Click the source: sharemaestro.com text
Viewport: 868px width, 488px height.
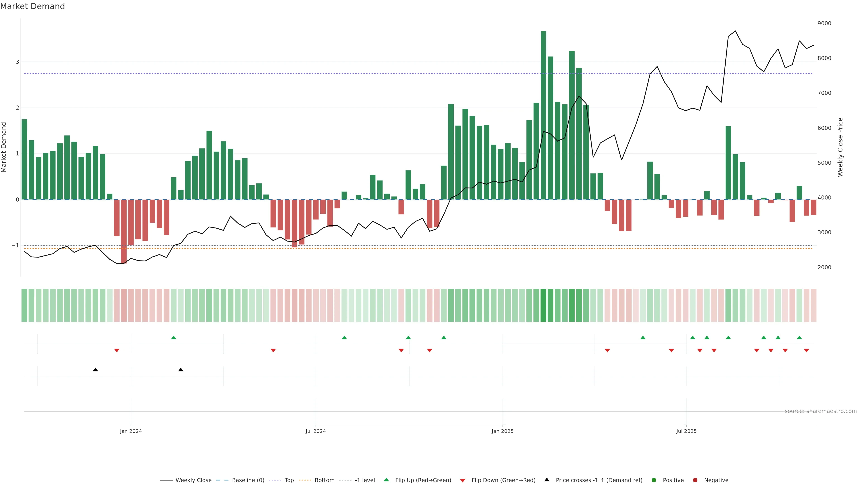coord(821,411)
